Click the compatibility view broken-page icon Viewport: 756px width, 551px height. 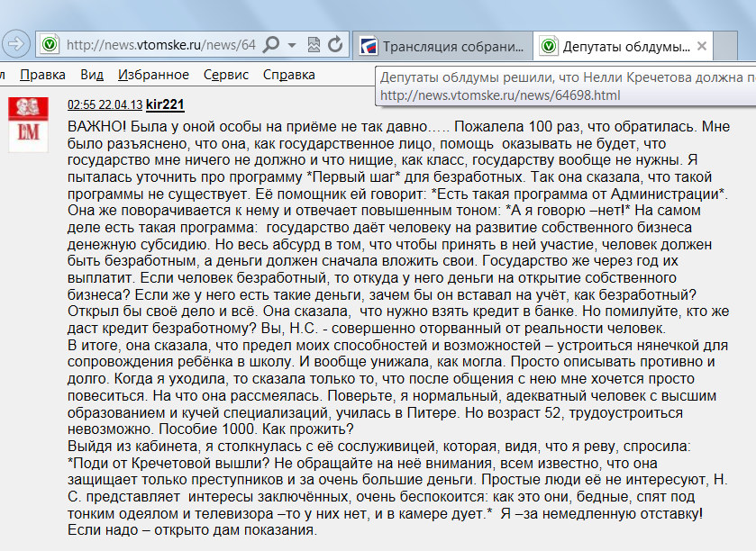[x=314, y=45]
